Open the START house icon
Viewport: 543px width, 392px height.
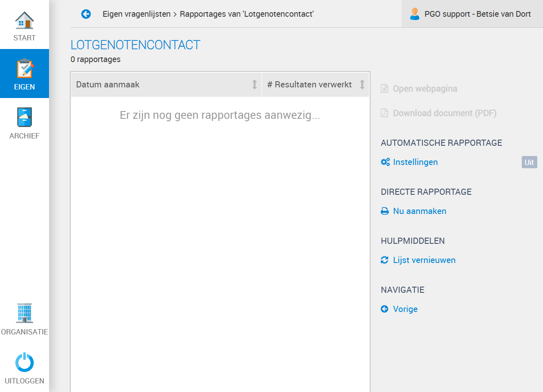[x=25, y=20]
